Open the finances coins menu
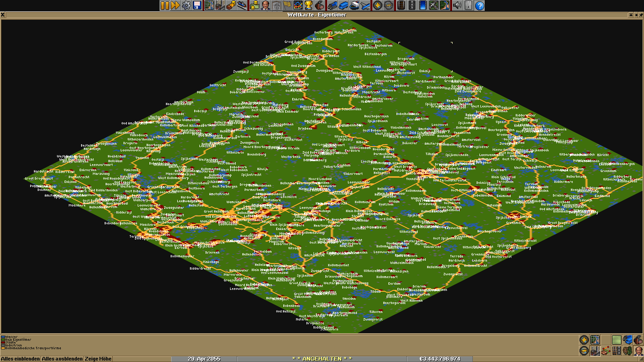 tap(255, 6)
